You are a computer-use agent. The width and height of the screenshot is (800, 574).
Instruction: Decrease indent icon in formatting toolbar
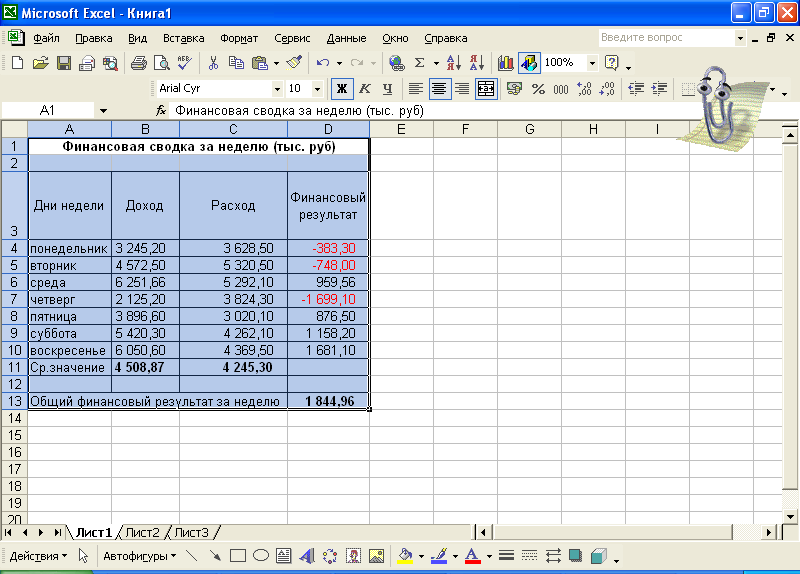(636, 89)
